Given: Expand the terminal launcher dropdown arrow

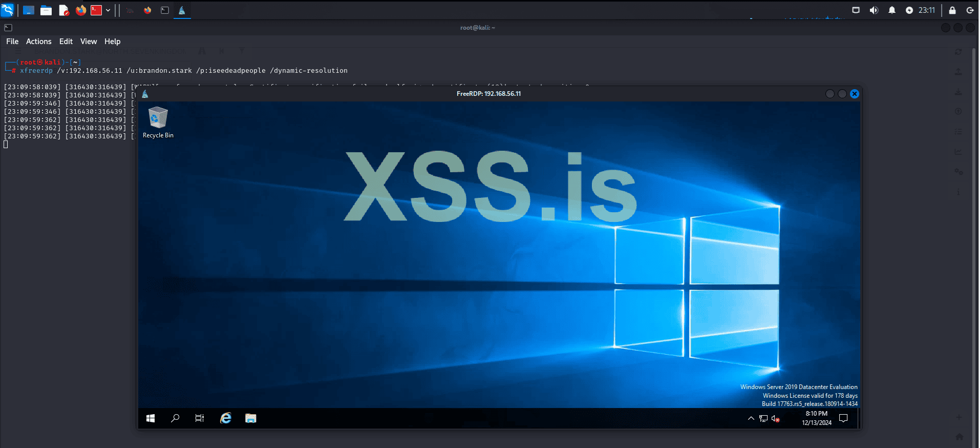Looking at the screenshot, I should (108, 10).
